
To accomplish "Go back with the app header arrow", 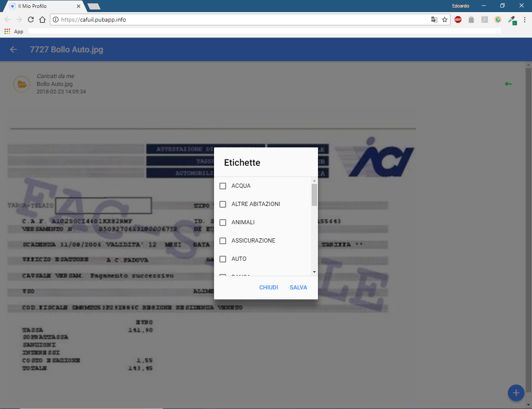I will 13,49.
